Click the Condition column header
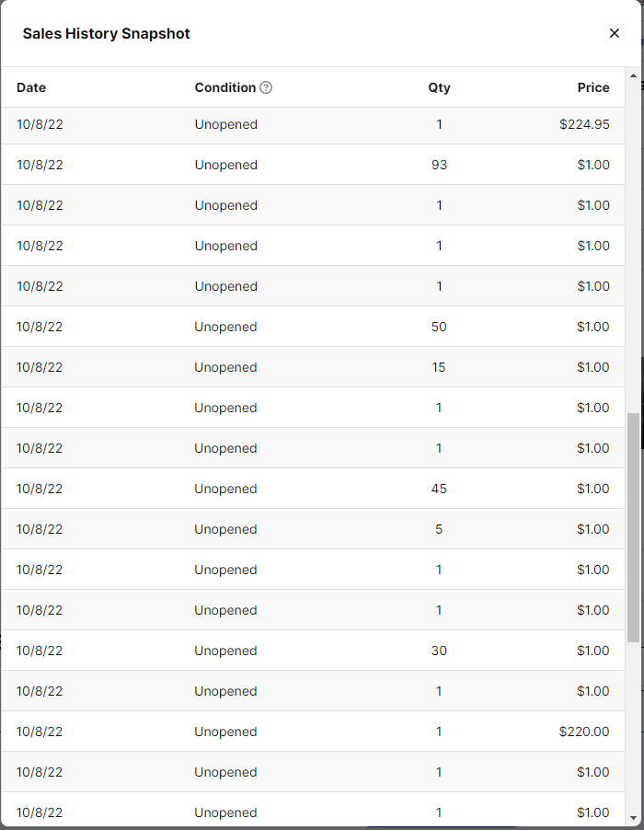The width and height of the screenshot is (644, 830). tap(225, 87)
